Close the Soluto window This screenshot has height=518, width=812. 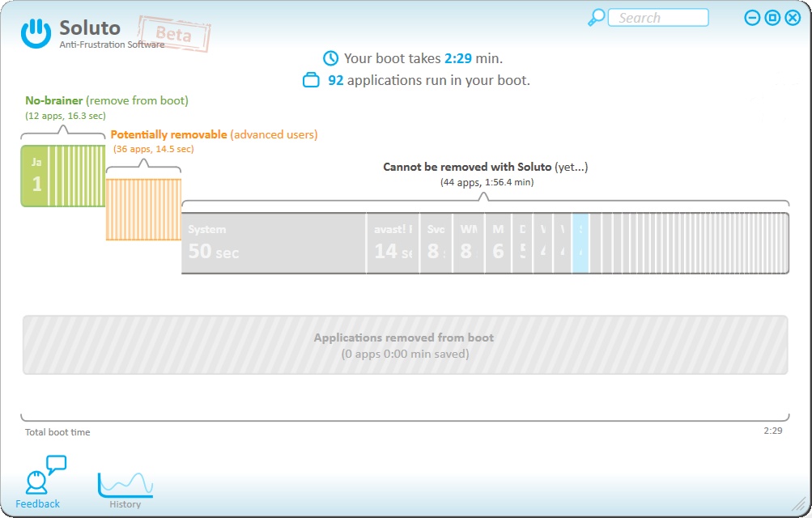point(793,18)
